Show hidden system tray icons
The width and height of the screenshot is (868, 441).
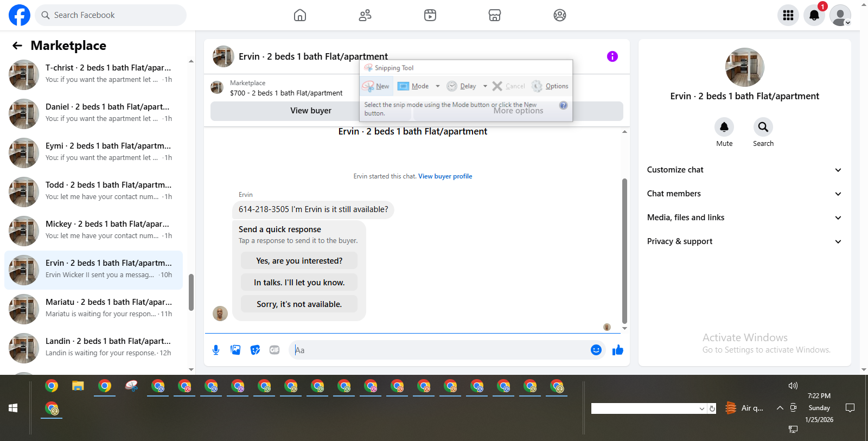[x=780, y=408]
